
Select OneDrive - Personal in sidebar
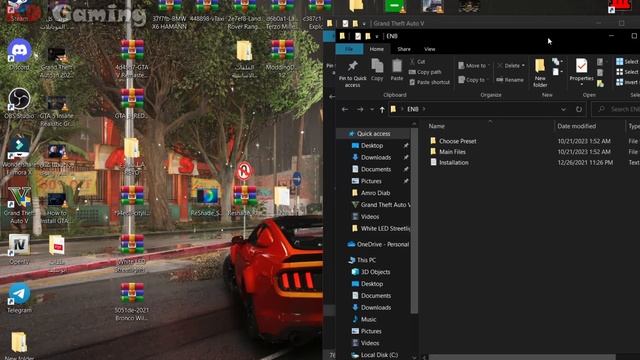point(382,244)
